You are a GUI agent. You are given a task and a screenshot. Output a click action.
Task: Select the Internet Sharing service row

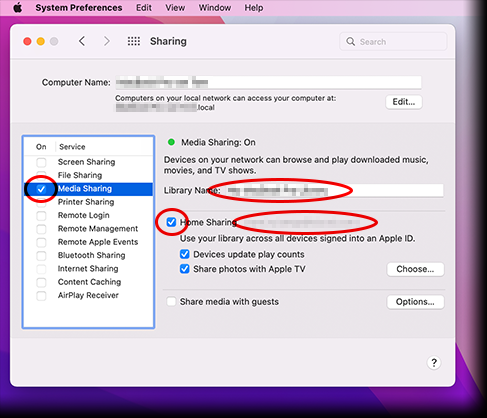click(x=88, y=269)
